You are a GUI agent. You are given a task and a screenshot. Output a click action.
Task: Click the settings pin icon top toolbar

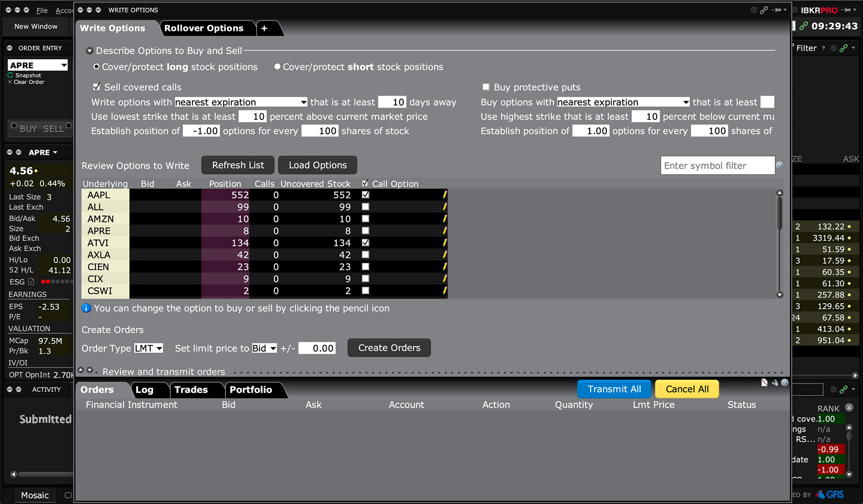pos(777,9)
